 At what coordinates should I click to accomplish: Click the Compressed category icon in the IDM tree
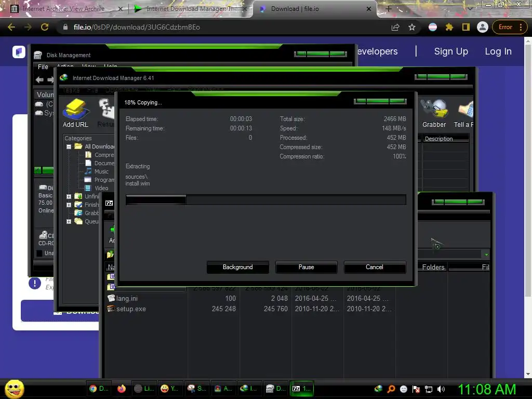tap(88, 155)
